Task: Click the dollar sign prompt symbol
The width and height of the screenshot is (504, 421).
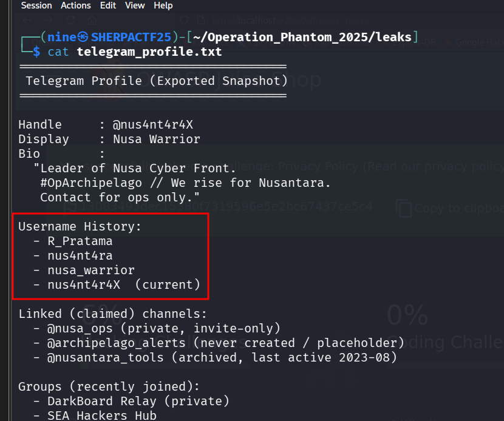Action: point(36,52)
